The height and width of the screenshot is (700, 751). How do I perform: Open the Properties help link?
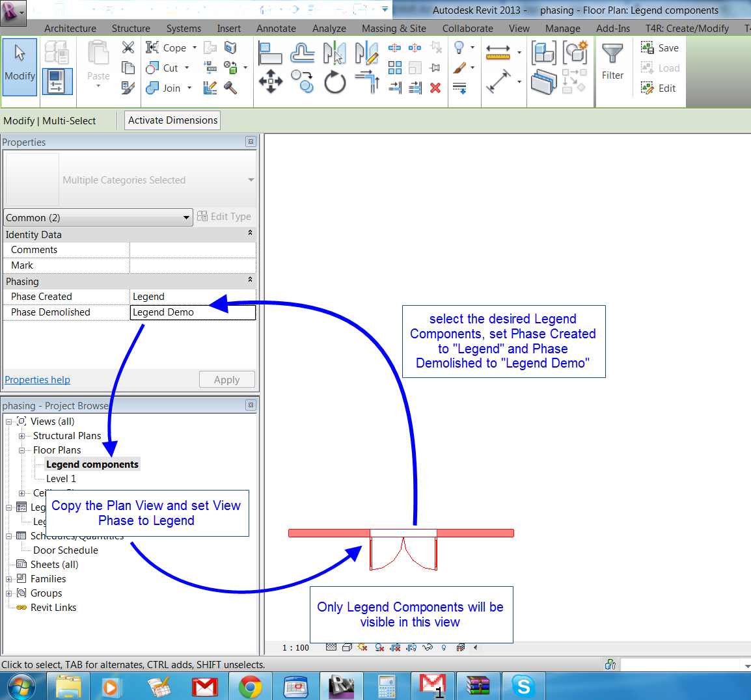(37, 379)
